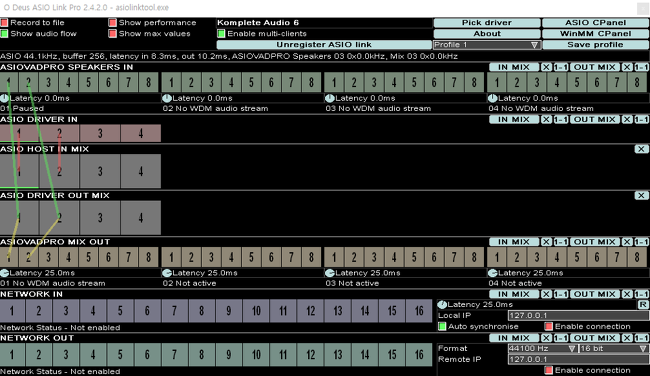Select channel 3 in ASIO Driver In
Screen dimensions: 650x376
click(x=100, y=133)
